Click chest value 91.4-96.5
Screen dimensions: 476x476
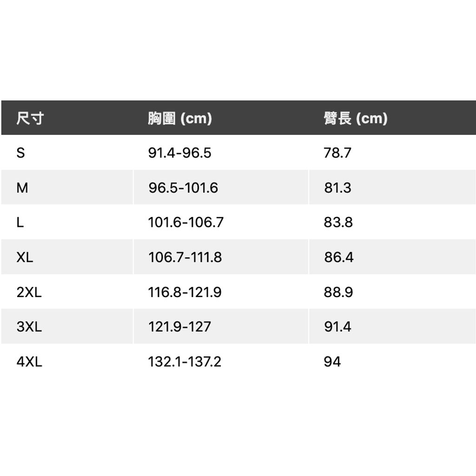[179, 152]
